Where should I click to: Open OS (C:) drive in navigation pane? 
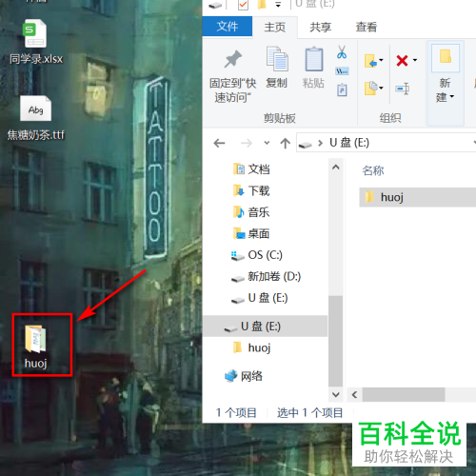(x=256, y=255)
